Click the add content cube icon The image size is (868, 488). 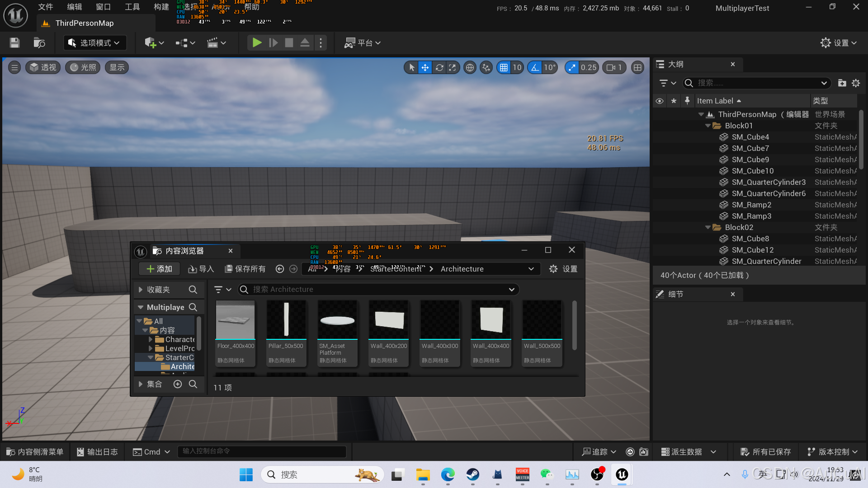tap(151, 43)
